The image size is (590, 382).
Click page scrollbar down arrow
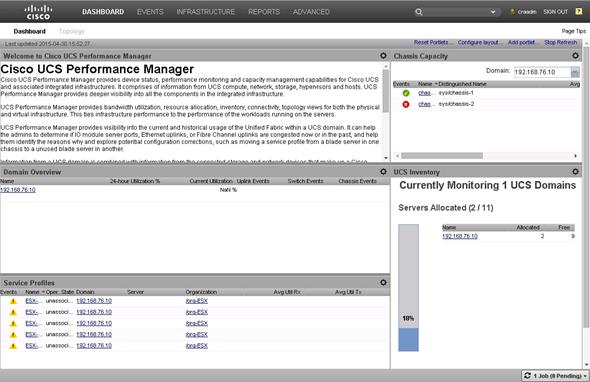click(x=586, y=365)
